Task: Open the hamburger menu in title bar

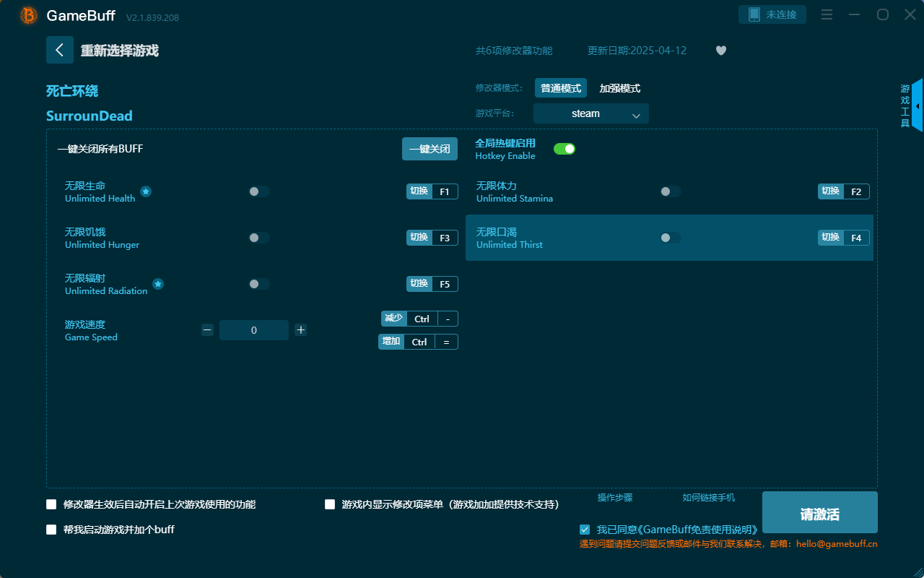Action: click(x=827, y=14)
